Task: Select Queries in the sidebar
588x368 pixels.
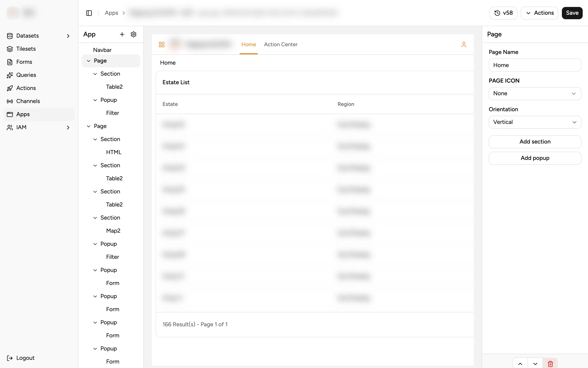Action: (x=39, y=75)
